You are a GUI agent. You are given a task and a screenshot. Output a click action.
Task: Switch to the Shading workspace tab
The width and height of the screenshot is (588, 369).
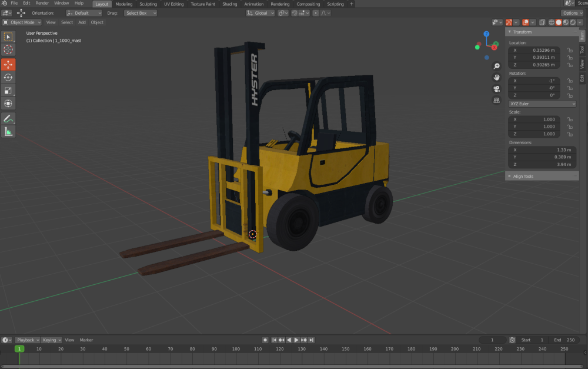click(229, 4)
